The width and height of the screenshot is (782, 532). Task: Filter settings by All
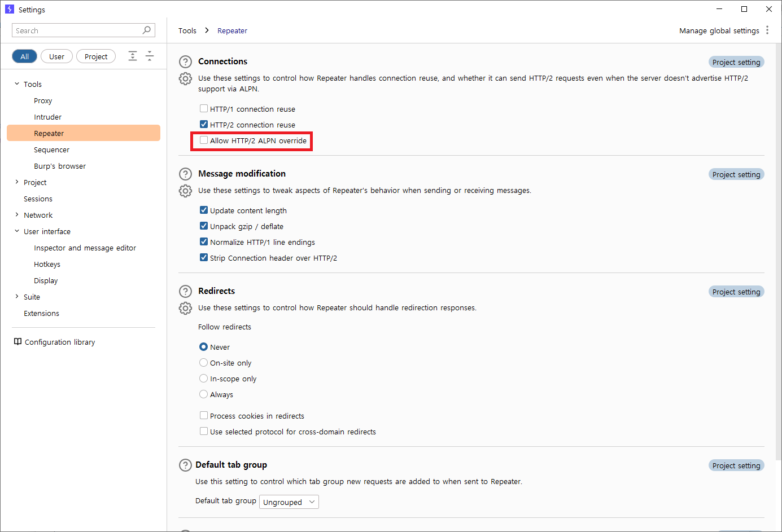pos(24,56)
